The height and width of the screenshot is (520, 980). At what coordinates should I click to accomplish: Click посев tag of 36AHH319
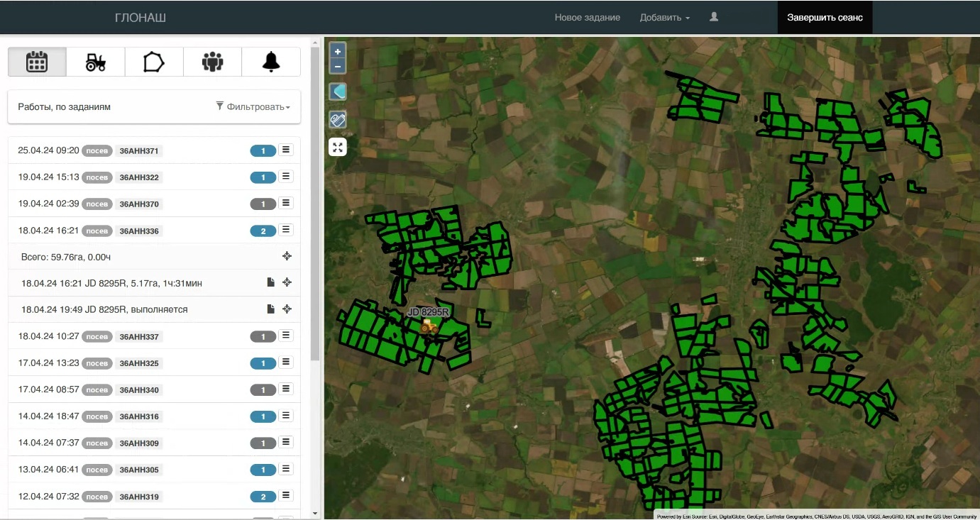tap(97, 497)
